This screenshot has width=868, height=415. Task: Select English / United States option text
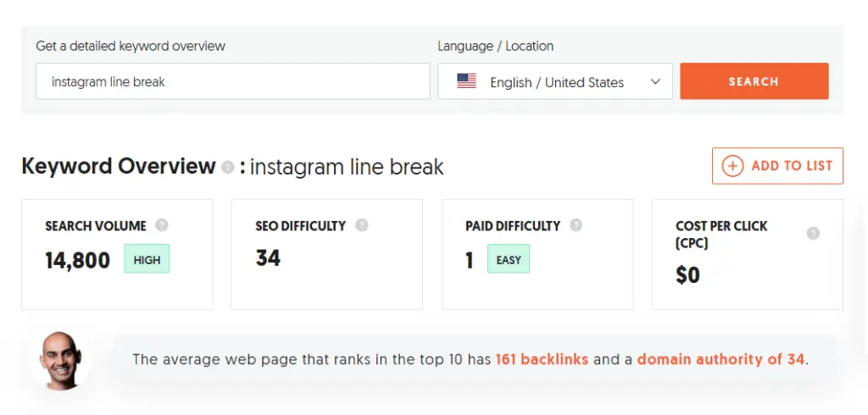556,82
